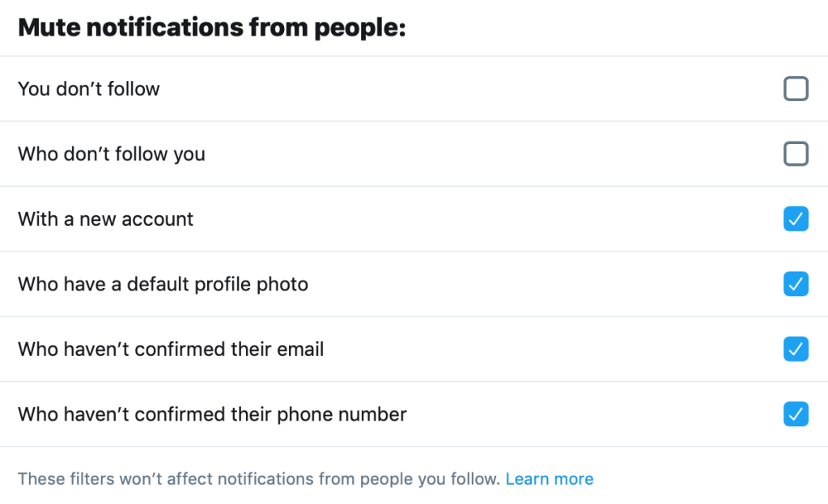Screen dimensions: 828x504
Task: Open the "Learn more" link
Action: 549,479
